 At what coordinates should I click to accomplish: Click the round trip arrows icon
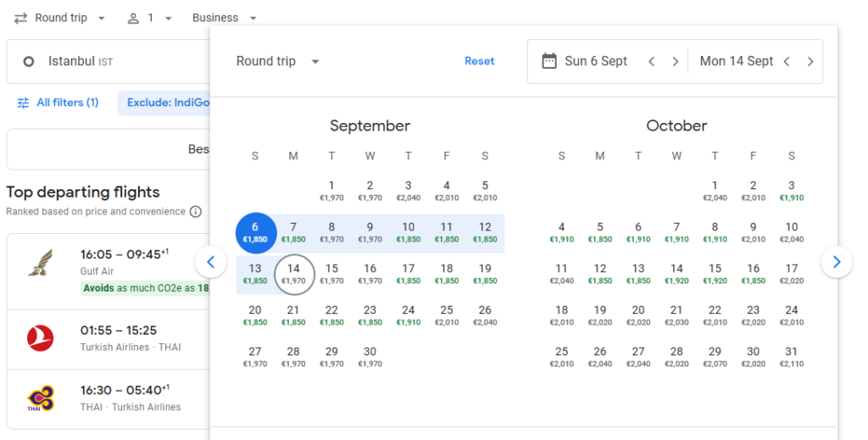tap(21, 18)
